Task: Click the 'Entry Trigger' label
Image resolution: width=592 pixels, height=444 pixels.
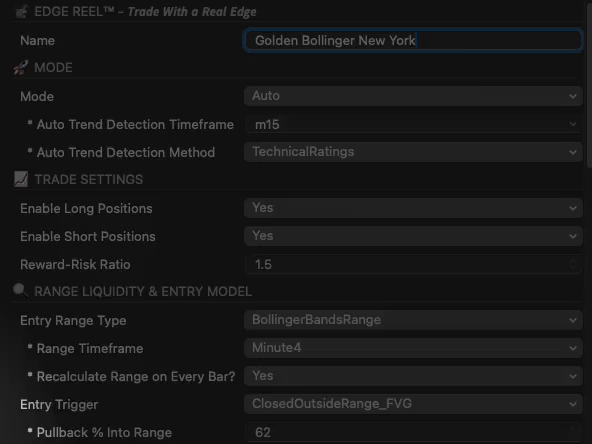Action: pos(59,404)
